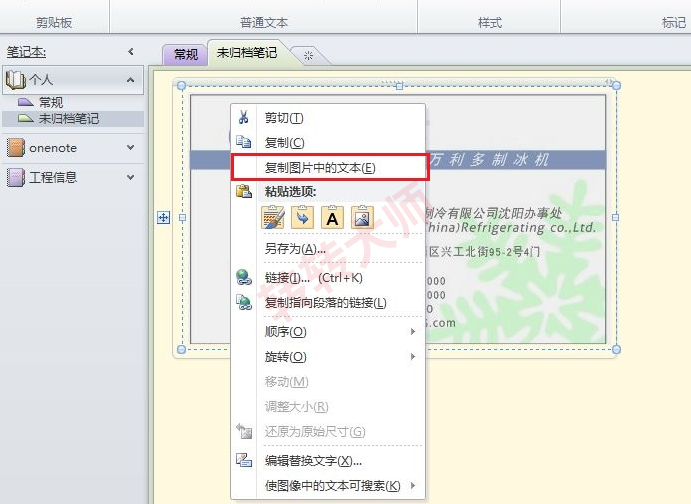Open the 旋转(O) submenu arrow
Image resolution: width=691 pixels, height=504 pixels.
pos(413,356)
